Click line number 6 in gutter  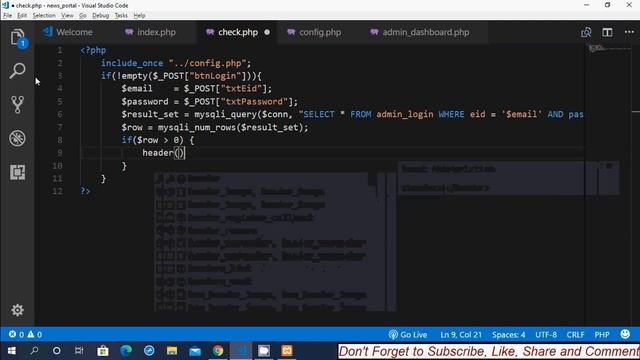(x=60, y=114)
